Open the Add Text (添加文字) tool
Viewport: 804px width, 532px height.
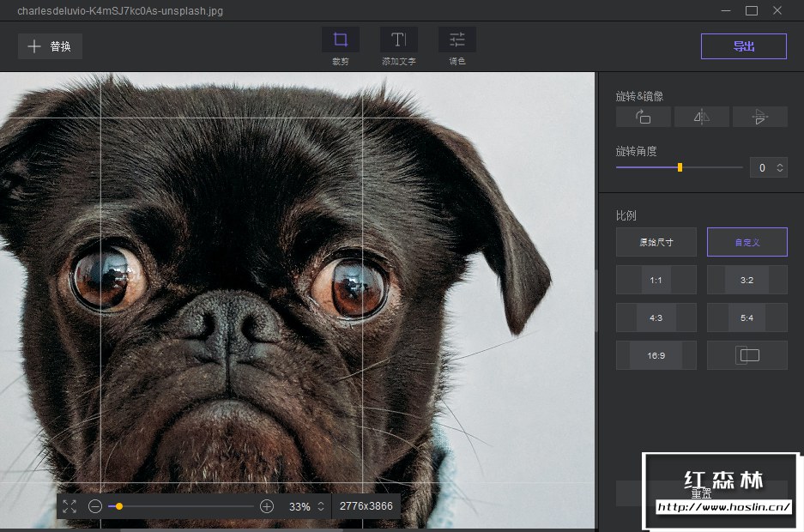click(399, 40)
